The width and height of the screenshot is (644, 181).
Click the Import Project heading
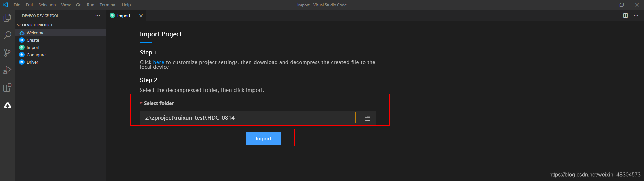pyautogui.click(x=161, y=34)
